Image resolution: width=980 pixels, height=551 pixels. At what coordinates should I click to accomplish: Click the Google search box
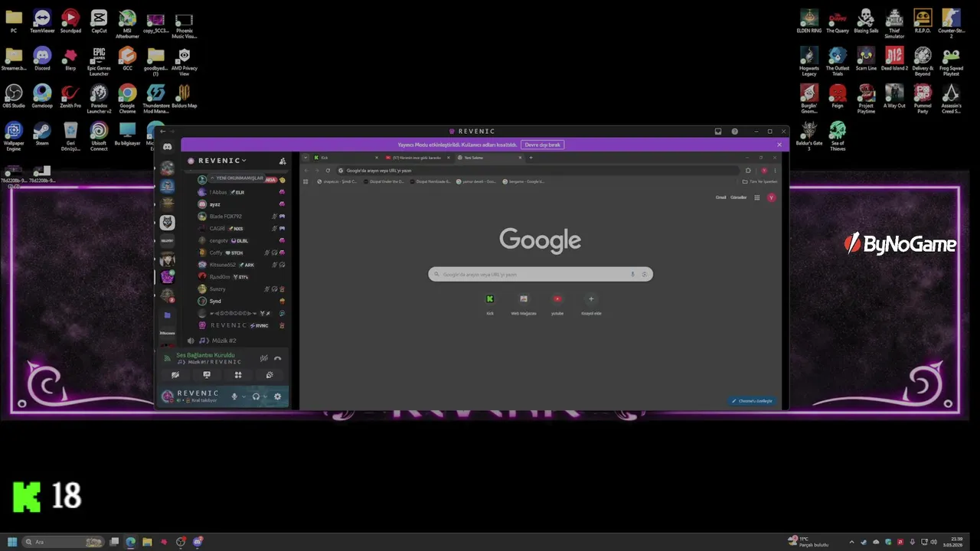[540, 274]
